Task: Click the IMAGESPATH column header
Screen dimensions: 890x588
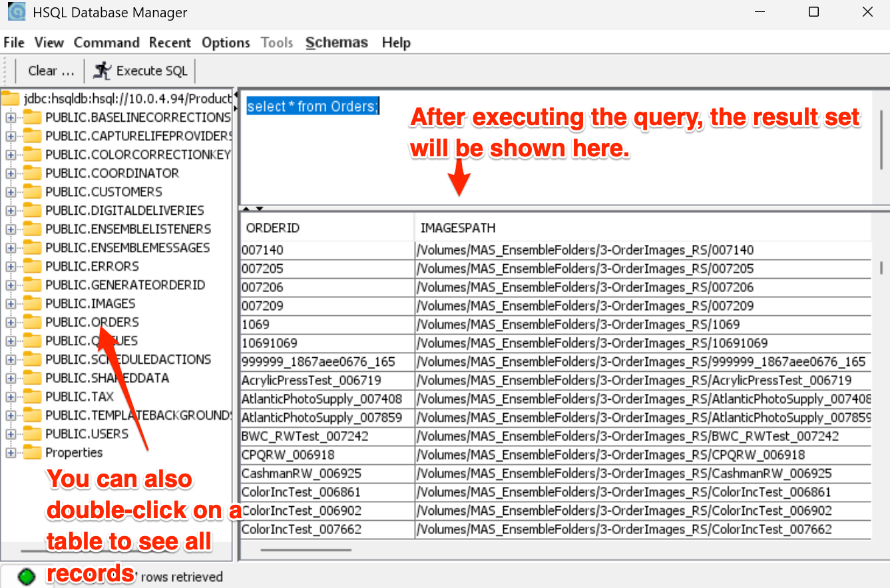Action: (458, 228)
